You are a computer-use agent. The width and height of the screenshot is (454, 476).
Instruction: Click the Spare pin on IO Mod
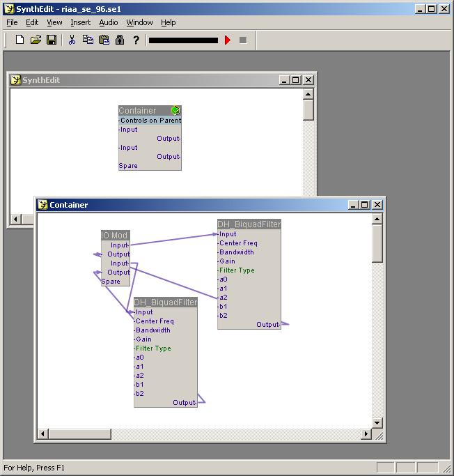click(x=111, y=282)
